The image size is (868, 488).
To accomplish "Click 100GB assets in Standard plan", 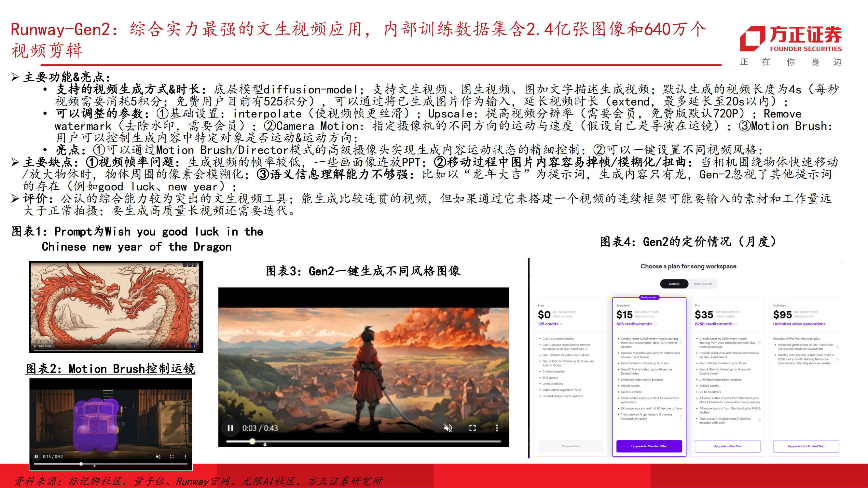I will coord(630,386).
